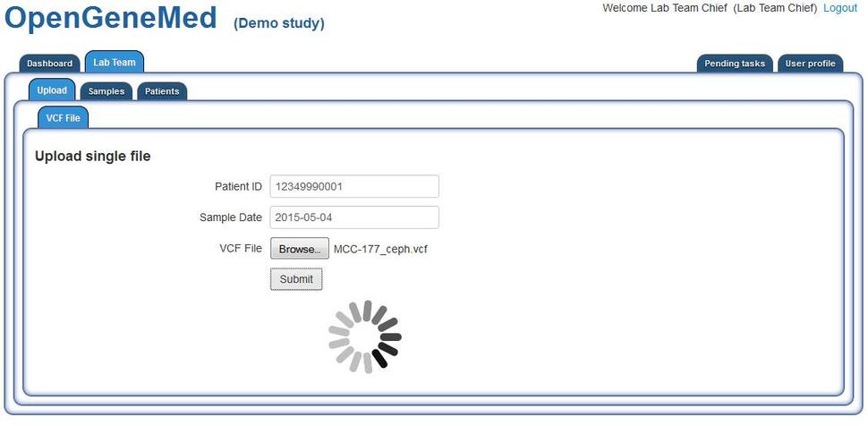Open the Pending tasks tab
This screenshot has width=868, height=426.
[734, 64]
